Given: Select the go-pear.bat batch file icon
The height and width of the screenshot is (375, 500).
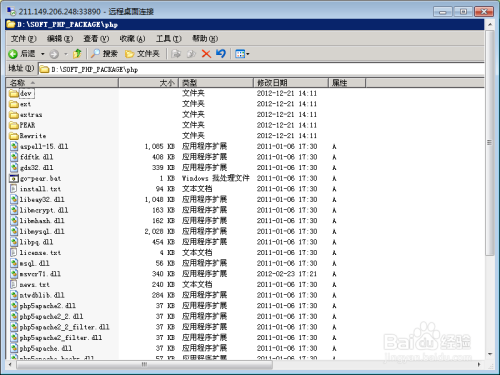Looking at the screenshot, I should click(14, 178).
